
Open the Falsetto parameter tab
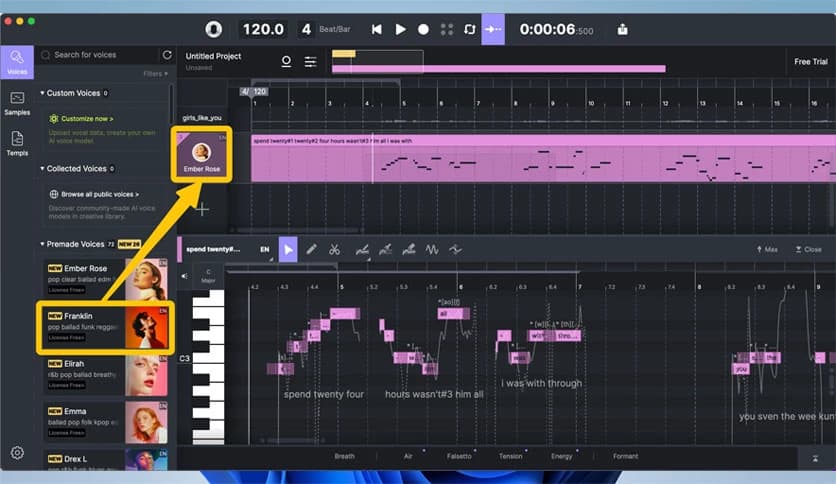pos(459,456)
